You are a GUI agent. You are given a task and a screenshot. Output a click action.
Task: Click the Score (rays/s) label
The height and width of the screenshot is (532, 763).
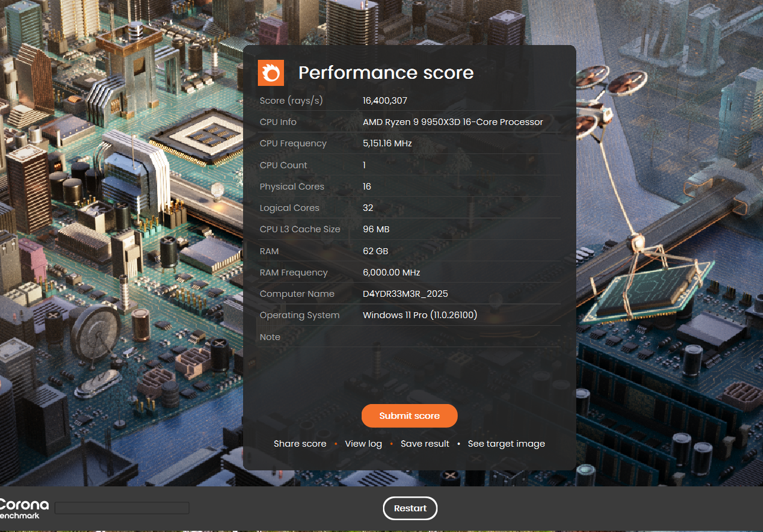coord(291,101)
